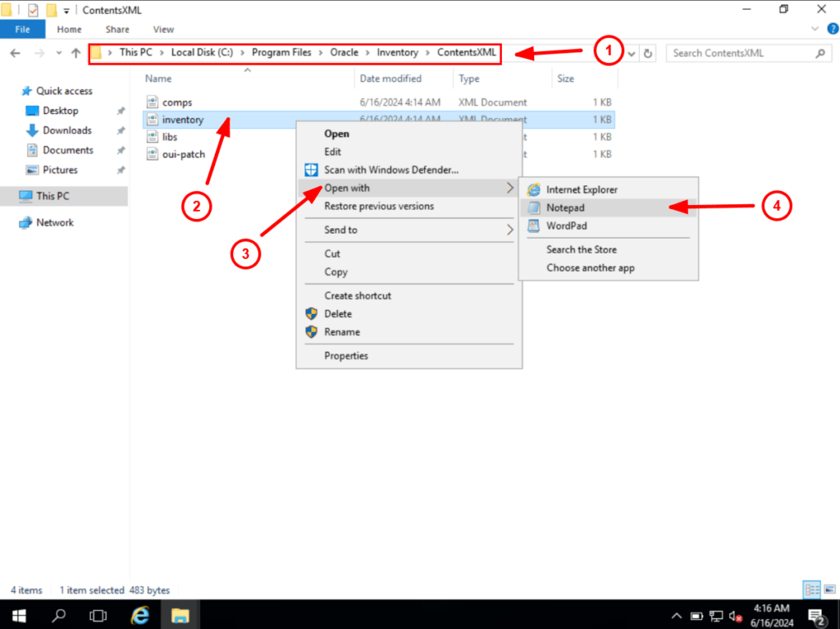Go up one folder level arrow
Viewport: 840px width, 629px height.
pos(75,53)
